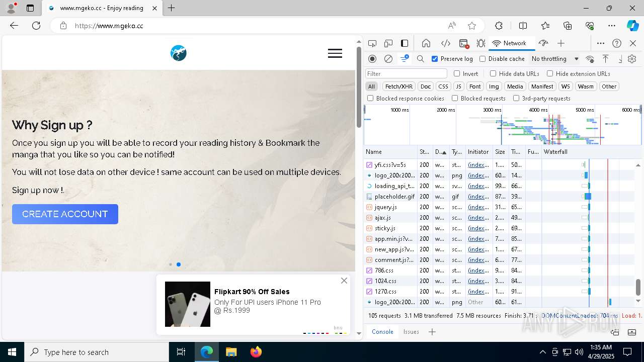The width and height of the screenshot is (644, 362).
Task: Enable Disable cache checkbox
Action: (482, 59)
